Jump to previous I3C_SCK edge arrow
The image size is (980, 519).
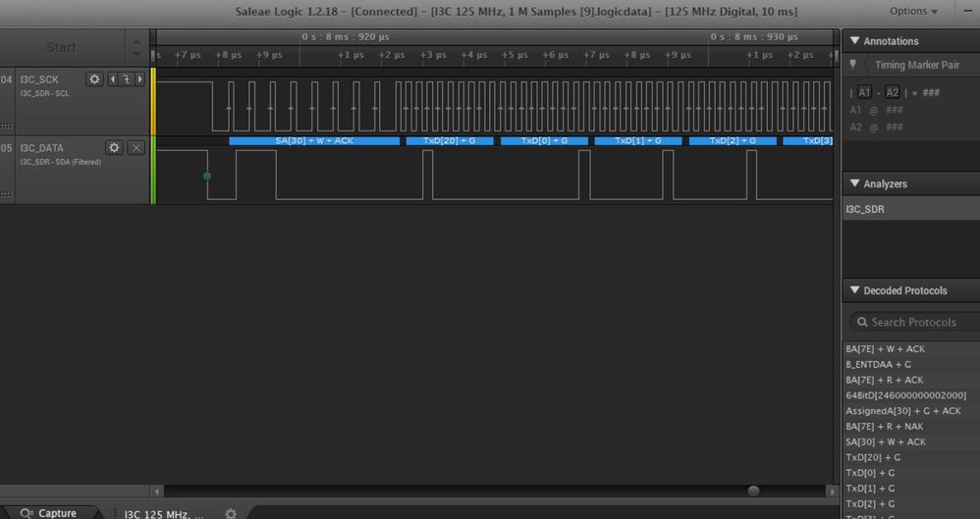tap(113, 79)
